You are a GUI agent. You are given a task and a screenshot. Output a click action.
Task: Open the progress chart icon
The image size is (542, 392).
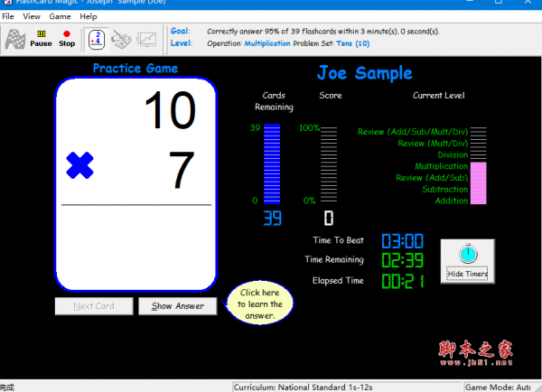[x=146, y=40]
